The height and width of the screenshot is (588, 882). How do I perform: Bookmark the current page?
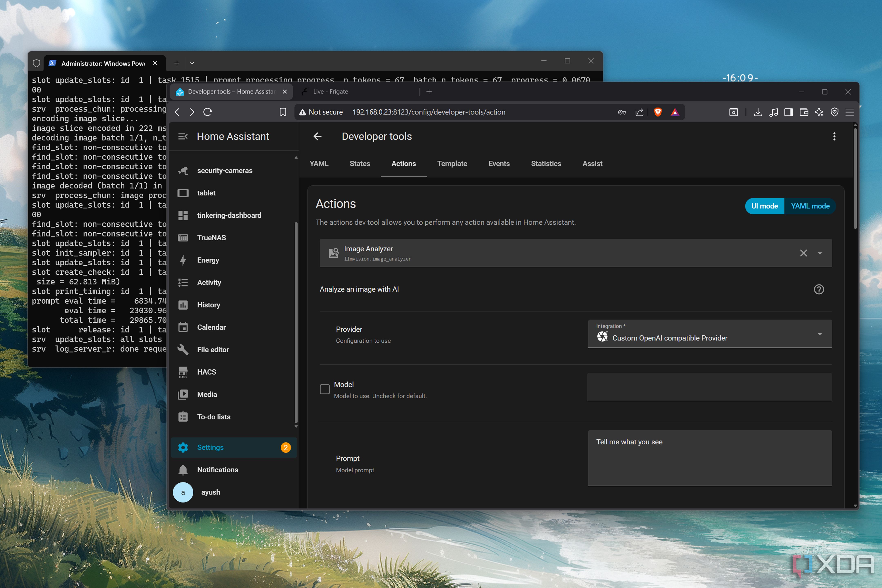(283, 112)
